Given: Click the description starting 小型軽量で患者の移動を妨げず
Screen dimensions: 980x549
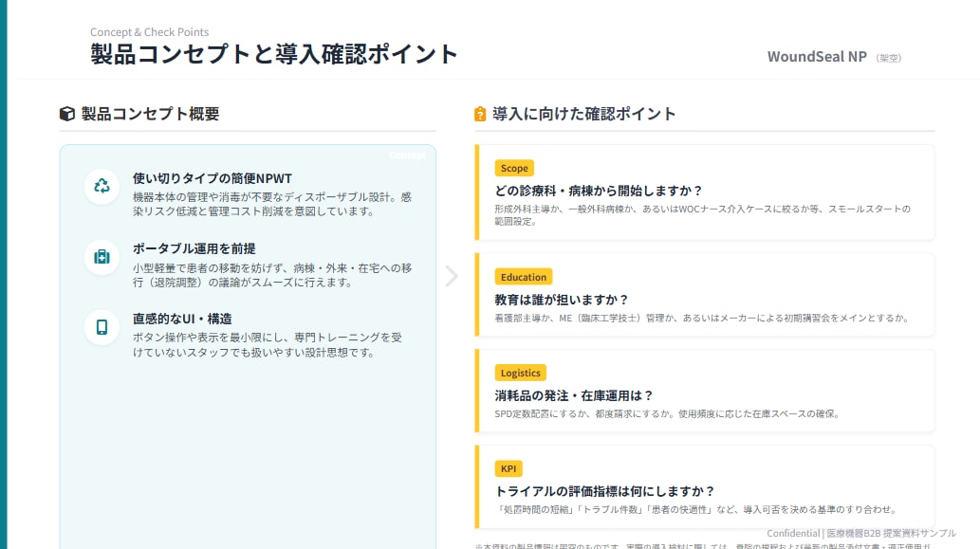Looking at the screenshot, I should coord(272,275).
